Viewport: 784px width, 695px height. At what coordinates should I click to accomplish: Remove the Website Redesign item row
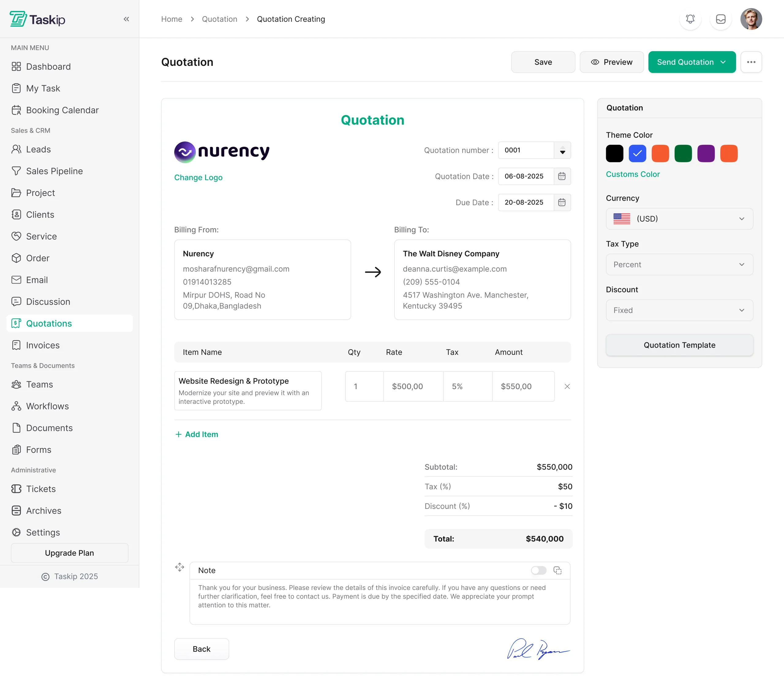567,386
